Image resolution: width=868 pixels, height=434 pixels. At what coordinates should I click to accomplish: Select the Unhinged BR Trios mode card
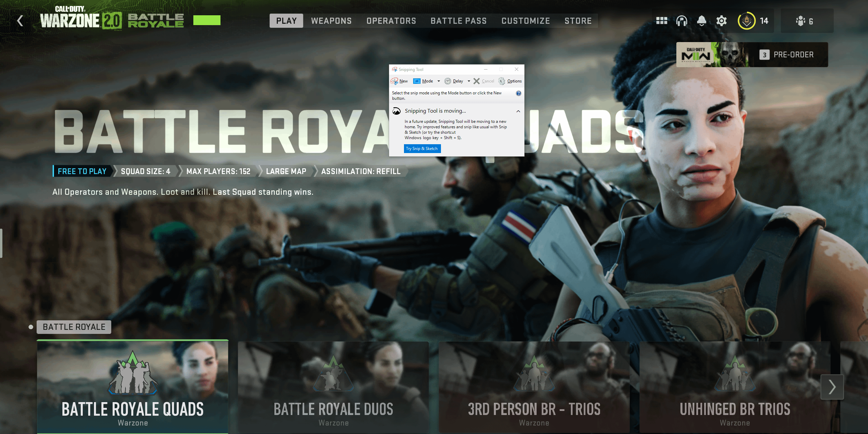(x=735, y=387)
